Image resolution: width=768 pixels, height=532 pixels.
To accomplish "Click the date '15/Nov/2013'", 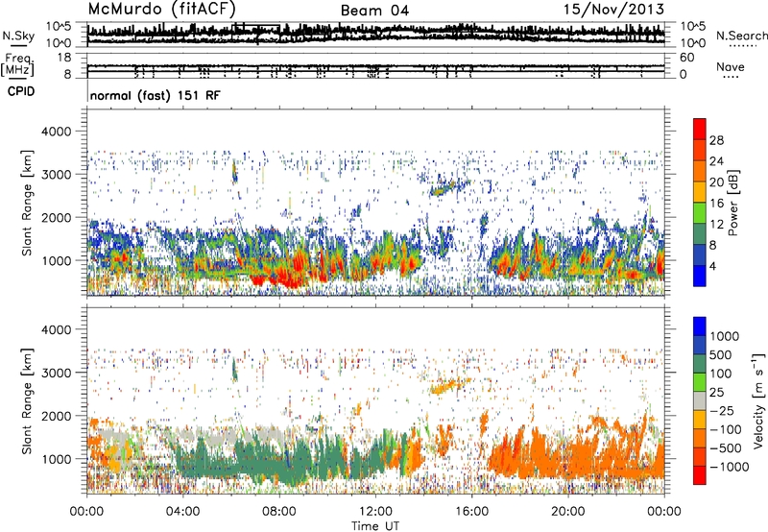I will click(614, 9).
